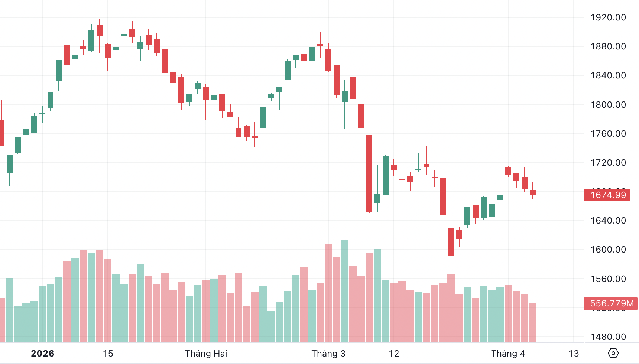
Task: Click the 1800.00 price scale label
Action: tap(608, 105)
